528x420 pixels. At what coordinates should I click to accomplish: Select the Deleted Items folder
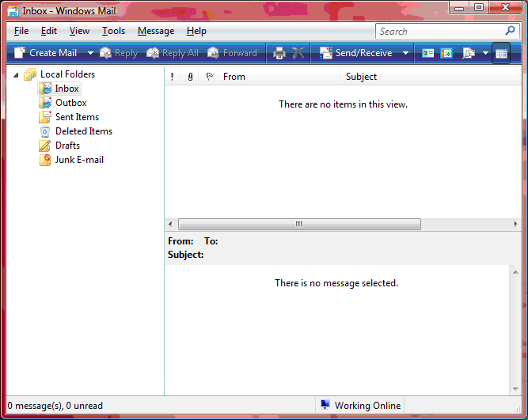click(x=83, y=131)
